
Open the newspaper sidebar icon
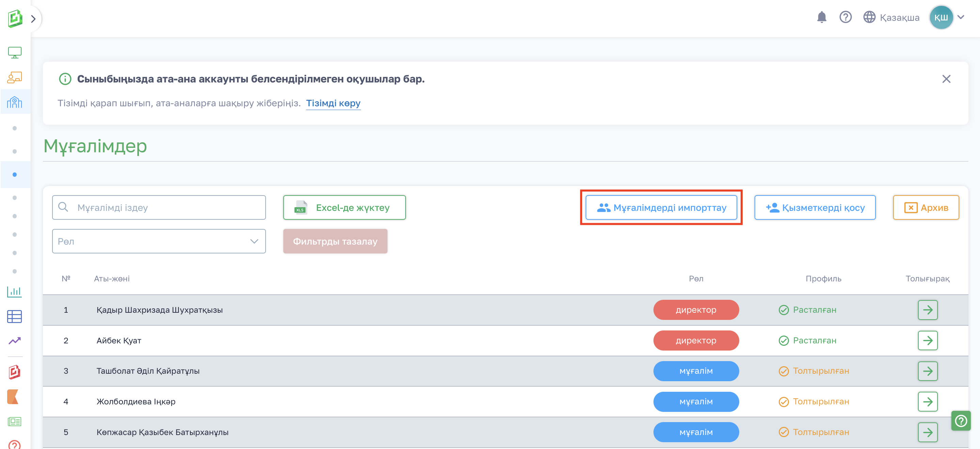point(14,421)
